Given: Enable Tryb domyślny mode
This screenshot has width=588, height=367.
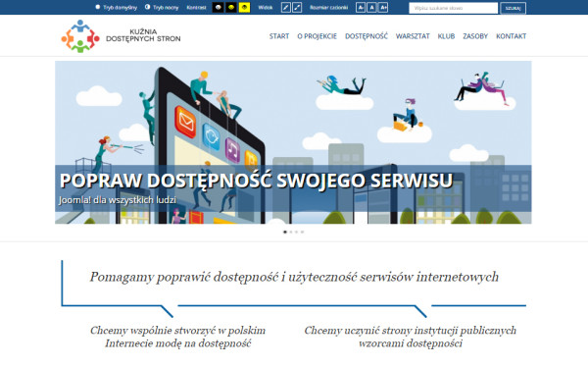Looking at the screenshot, I should point(117,8).
